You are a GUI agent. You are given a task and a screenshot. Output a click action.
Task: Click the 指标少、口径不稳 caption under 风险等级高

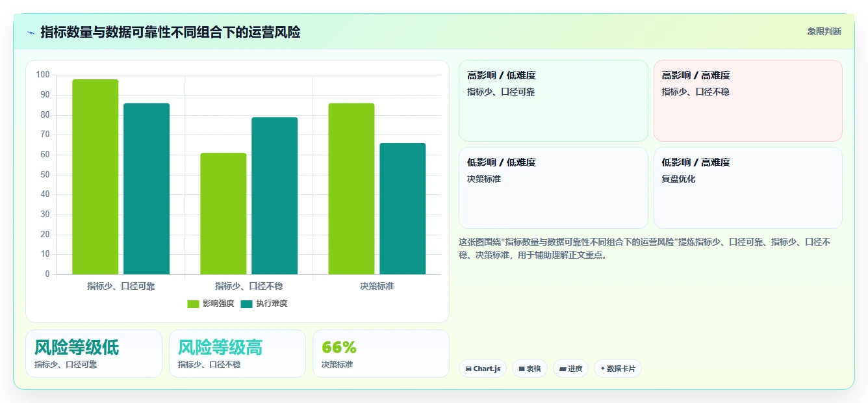pos(209,365)
